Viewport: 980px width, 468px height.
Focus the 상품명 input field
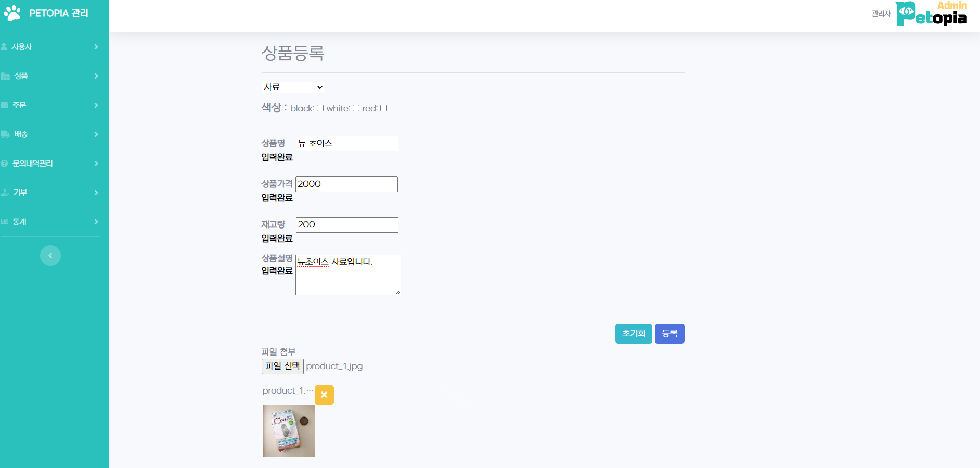347,144
